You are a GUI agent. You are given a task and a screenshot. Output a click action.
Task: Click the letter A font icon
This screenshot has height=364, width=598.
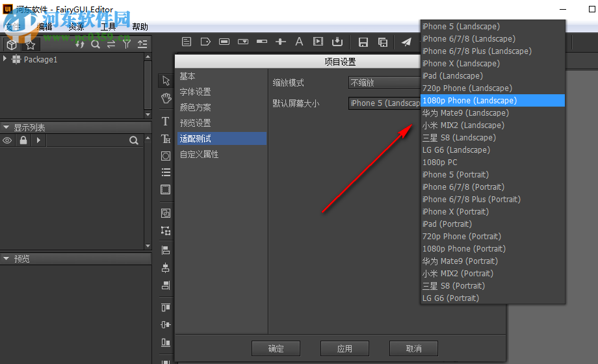coord(300,42)
